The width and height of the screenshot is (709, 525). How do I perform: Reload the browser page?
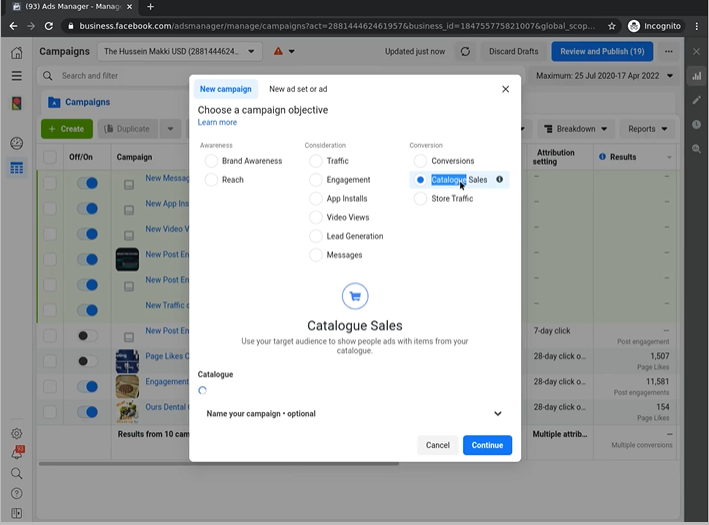tap(49, 26)
